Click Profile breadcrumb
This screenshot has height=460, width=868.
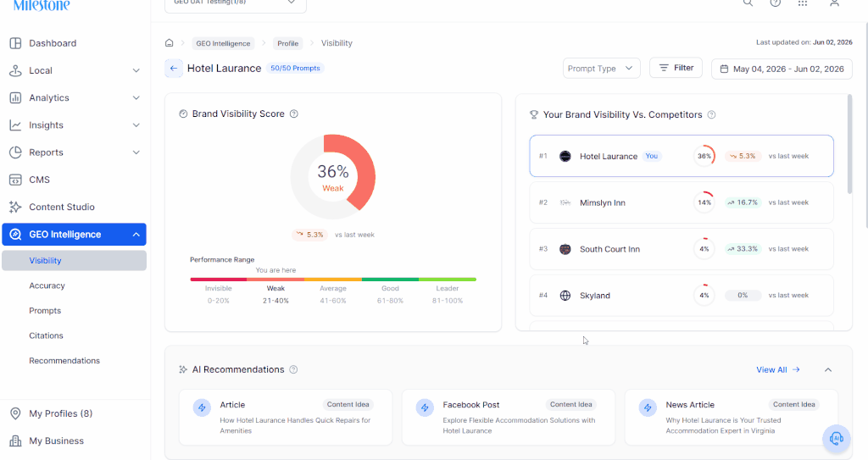click(x=288, y=43)
